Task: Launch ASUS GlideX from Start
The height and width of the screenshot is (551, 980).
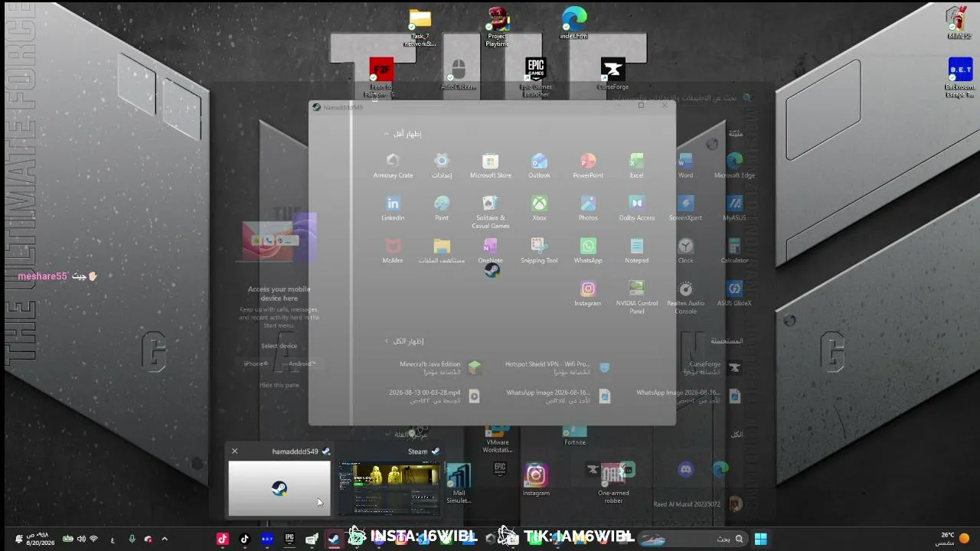Action: [734, 294]
